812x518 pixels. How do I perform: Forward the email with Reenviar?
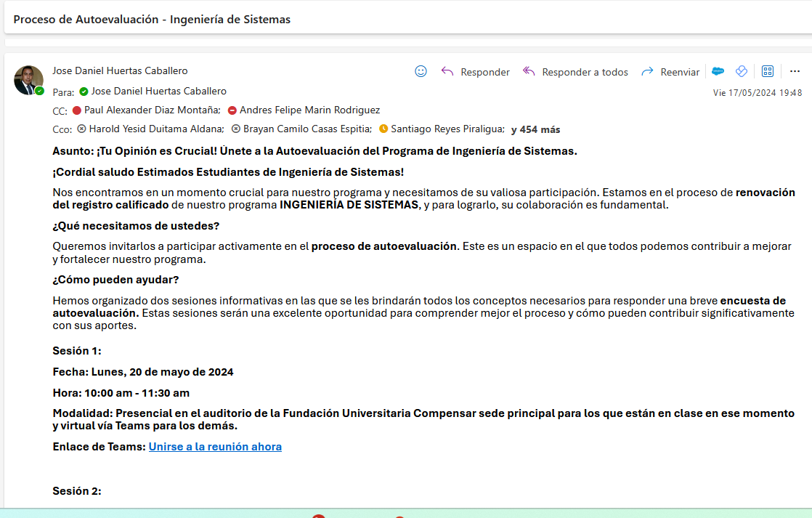(x=670, y=72)
